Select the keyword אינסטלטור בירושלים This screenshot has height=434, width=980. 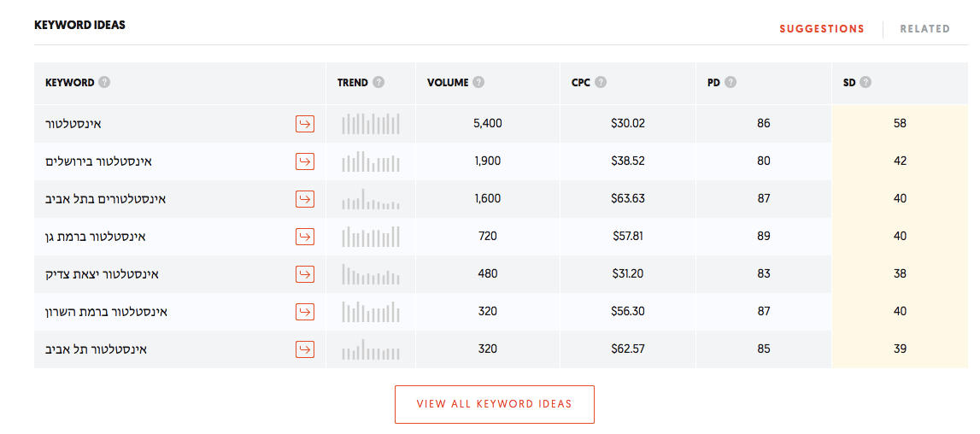click(x=99, y=161)
